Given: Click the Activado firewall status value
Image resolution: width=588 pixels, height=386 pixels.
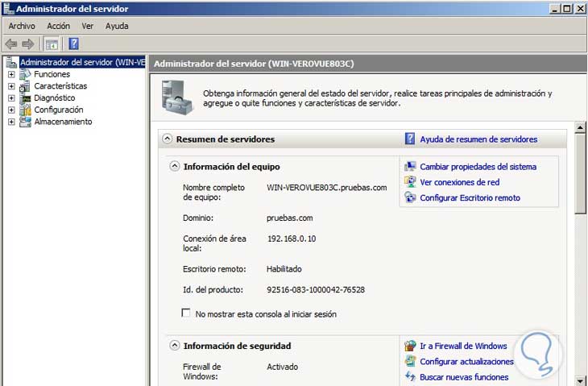Looking at the screenshot, I should coord(283,367).
